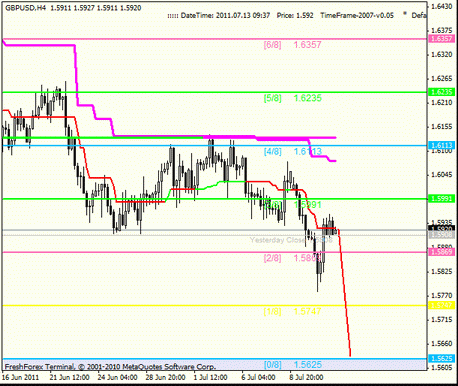Select the [6/8] Murrey level label
458x386 pixels.
point(272,45)
